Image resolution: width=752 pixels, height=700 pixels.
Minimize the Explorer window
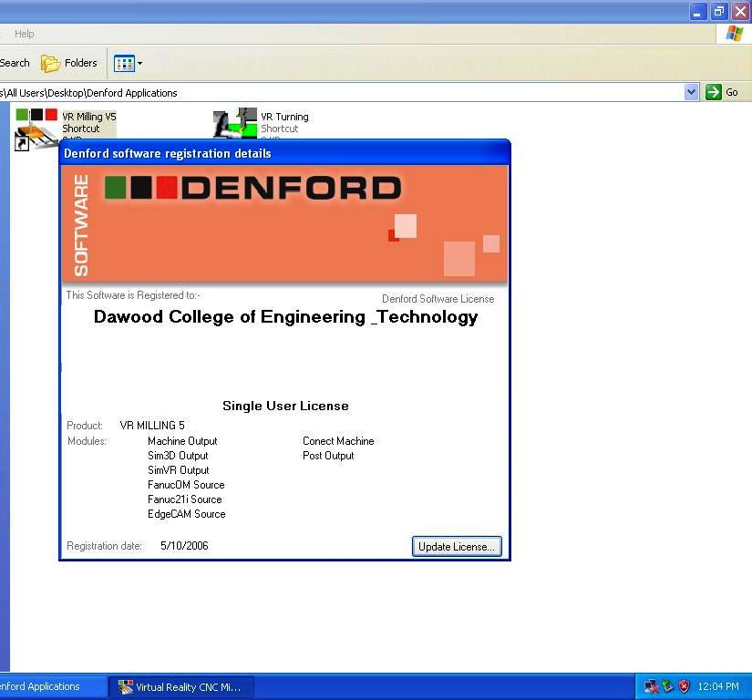point(698,12)
